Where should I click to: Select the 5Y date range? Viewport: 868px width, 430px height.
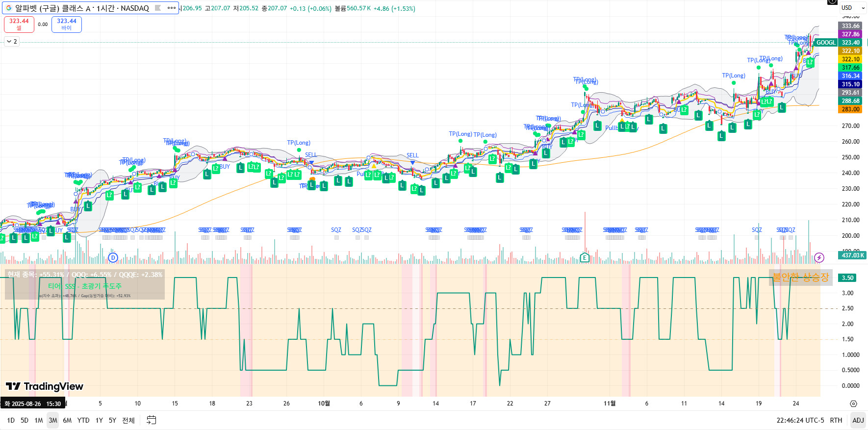click(112, 420)
